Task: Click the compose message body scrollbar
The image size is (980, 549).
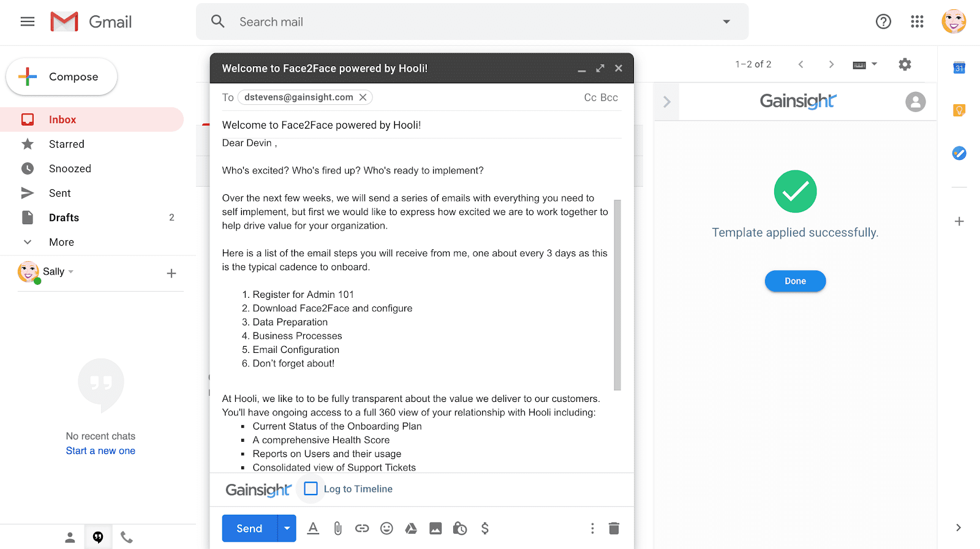Action: [x=617, y=294]
